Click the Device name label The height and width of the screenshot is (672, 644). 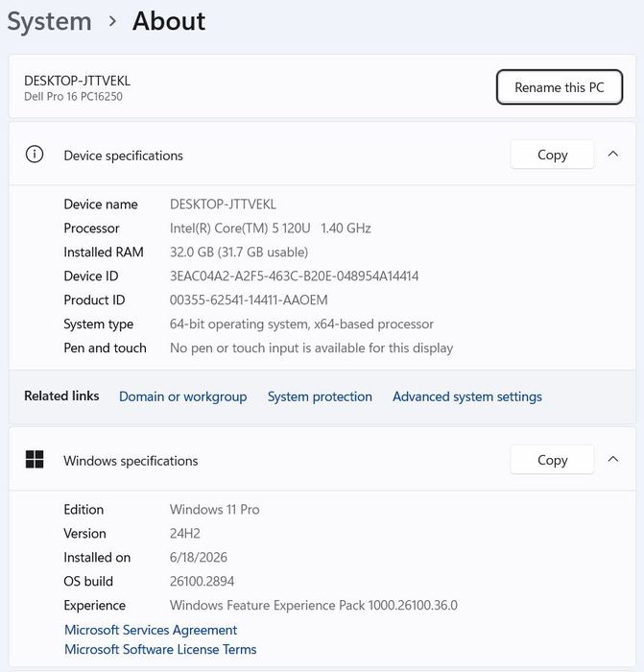pyautogui.click(x=101, y=204)
